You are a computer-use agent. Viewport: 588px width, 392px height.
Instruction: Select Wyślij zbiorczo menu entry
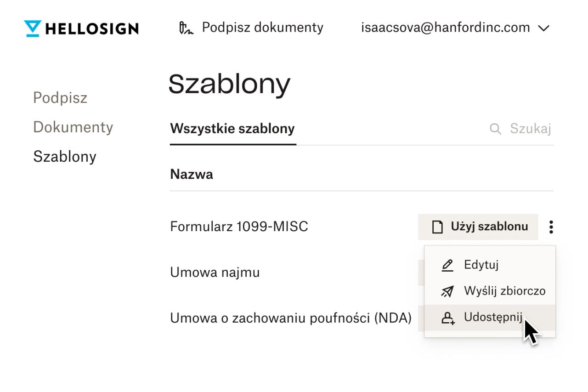[x=504, y=291]
